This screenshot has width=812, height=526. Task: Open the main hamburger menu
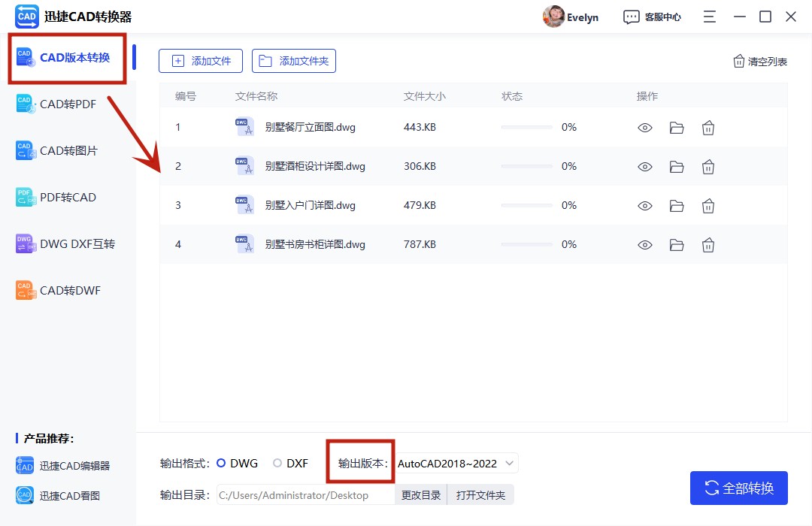[x=709, y=16]
